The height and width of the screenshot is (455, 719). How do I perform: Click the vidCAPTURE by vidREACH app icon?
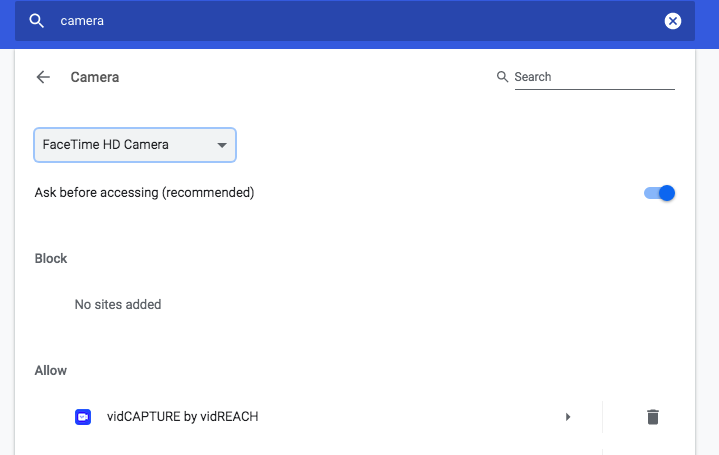coord(83,417)
